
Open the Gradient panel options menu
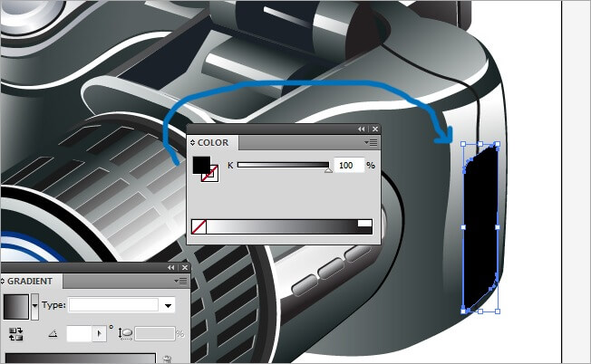[x=180, y=282]
